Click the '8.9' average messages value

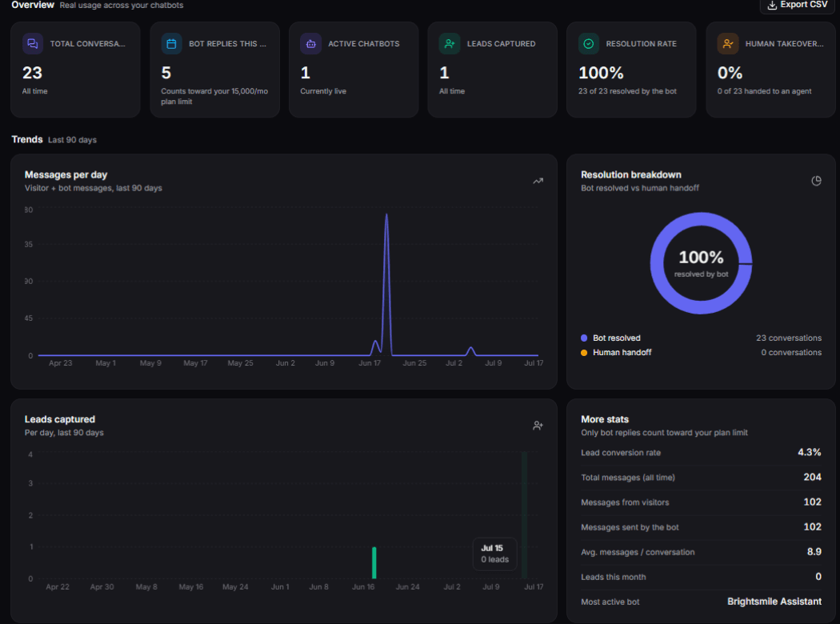pyautogui.click(x=814, y=552)
